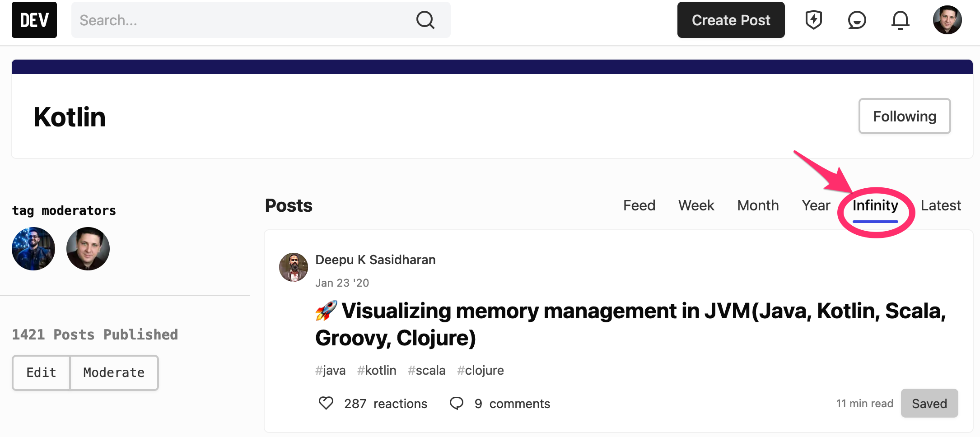Screen dimensions: 980x437
Task: Open the #clojure tag
Action: [480, 370]
